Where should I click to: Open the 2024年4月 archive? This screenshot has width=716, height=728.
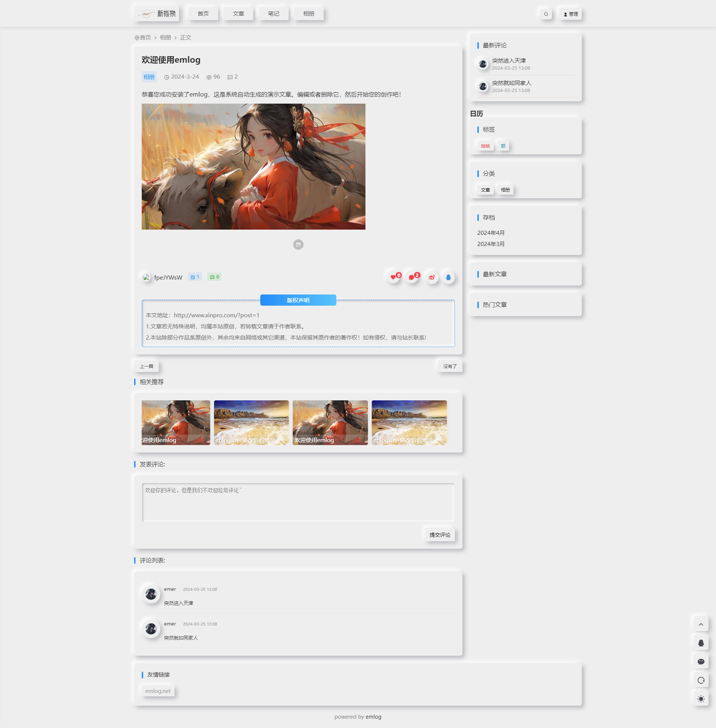pyautogui.click(x=491, y=233)
